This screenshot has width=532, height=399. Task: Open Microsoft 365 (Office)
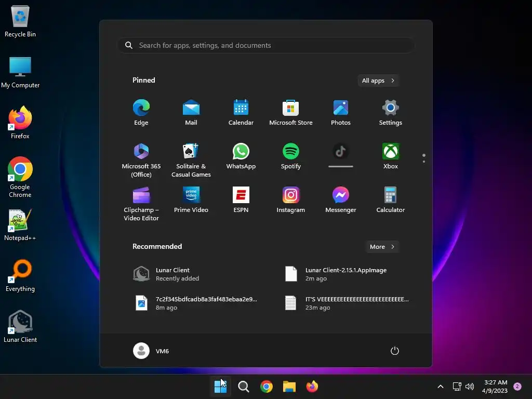coord(141,161)
